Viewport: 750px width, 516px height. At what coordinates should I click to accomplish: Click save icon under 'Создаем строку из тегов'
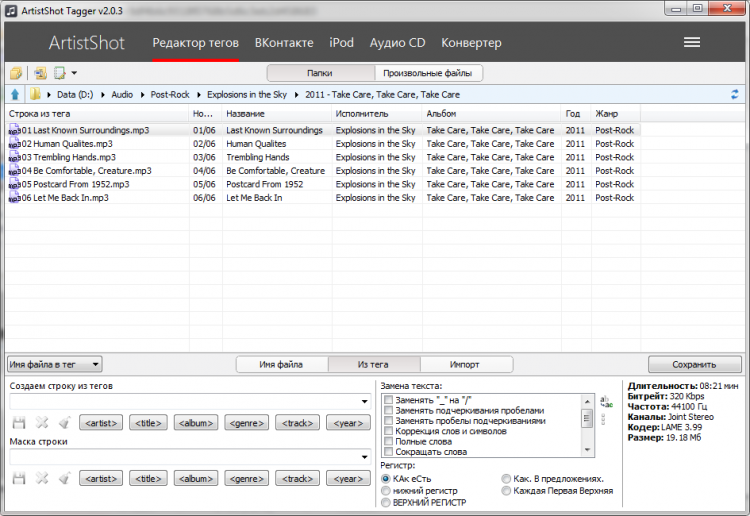coord(18,423)
